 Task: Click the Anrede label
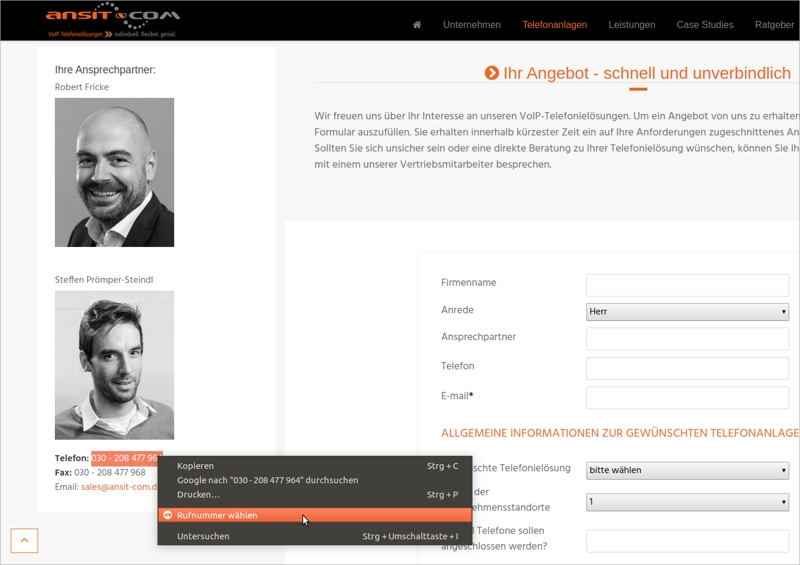point(457,310)
